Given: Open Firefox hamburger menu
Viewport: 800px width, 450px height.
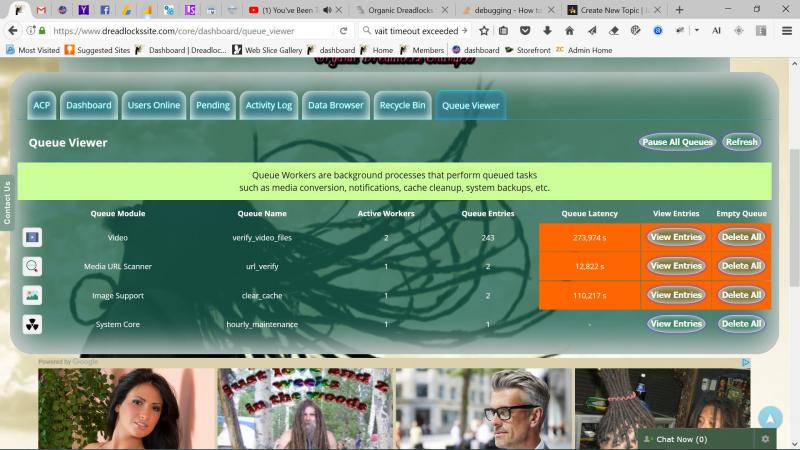Looking at the screenshot, I should [x=787, y=31].
